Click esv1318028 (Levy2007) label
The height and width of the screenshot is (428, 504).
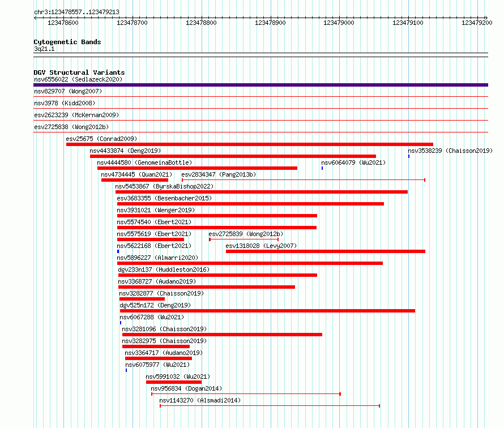261,246
